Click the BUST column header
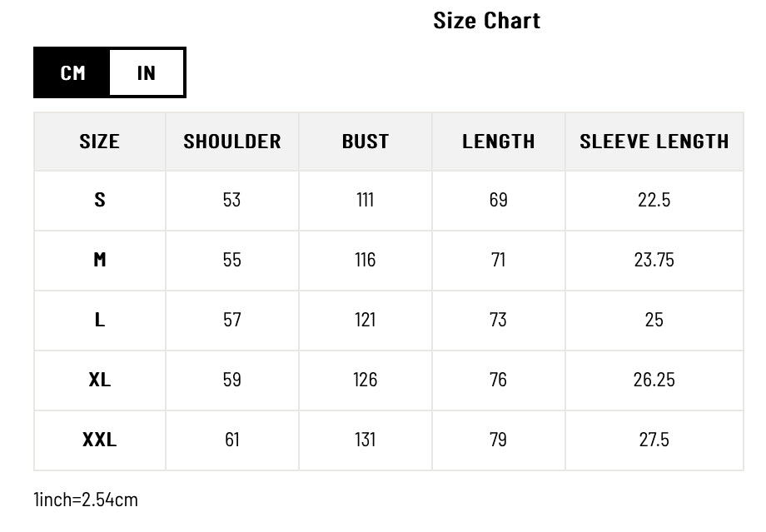Viewport: 766px width, 532px height. (x=366, y=142)
